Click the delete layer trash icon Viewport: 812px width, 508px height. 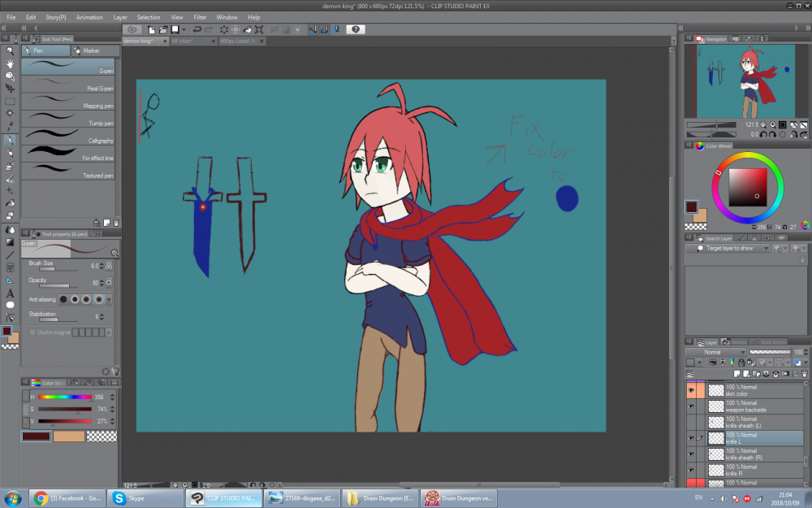coord(804,373)
